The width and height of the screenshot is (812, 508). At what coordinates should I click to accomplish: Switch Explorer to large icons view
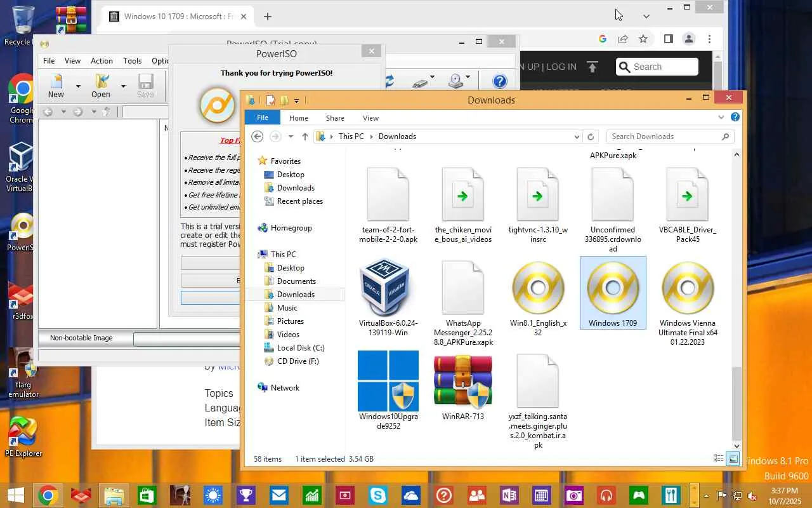[733, 458]
